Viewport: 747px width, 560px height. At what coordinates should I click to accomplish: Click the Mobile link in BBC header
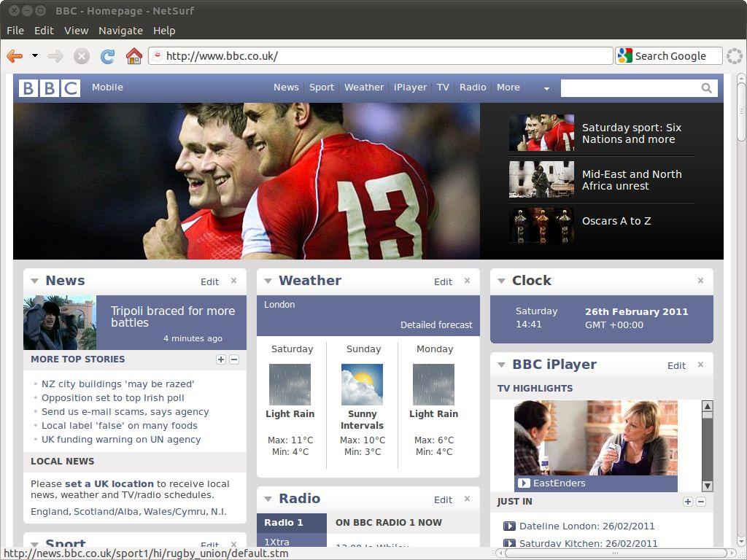click(108, 87)
